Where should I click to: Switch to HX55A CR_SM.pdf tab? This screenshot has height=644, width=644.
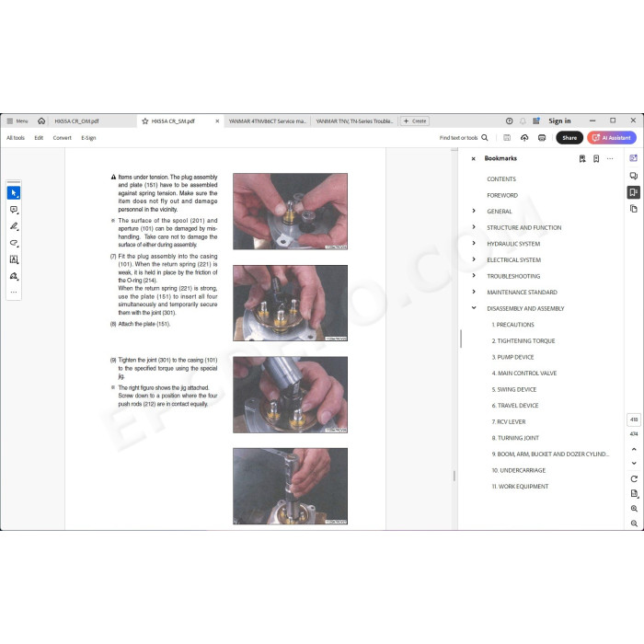[173, 121]
